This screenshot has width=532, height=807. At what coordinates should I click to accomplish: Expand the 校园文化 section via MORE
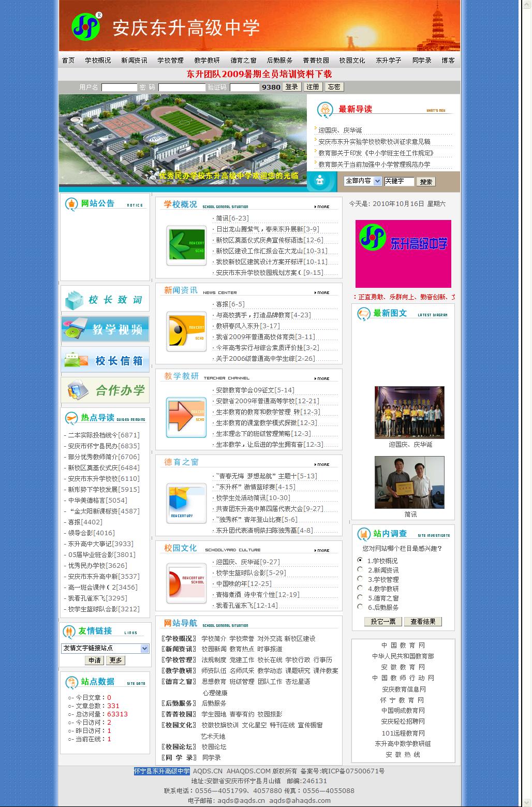(x=322, y=551)
